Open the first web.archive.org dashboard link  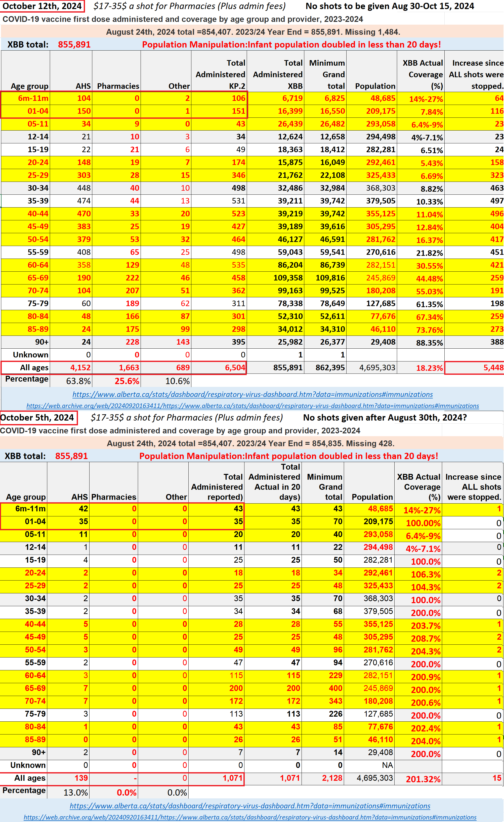point(253,406)
